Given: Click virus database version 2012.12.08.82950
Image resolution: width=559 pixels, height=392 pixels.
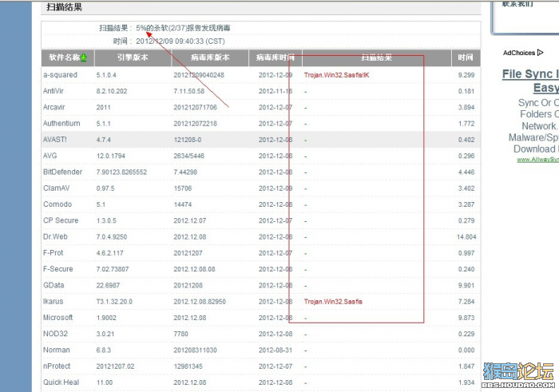Looking at the screenshot, I should [200, 302].
